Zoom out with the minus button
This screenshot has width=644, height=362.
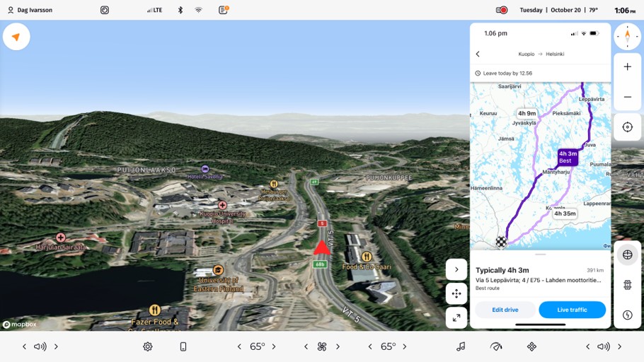click(627, 97)
